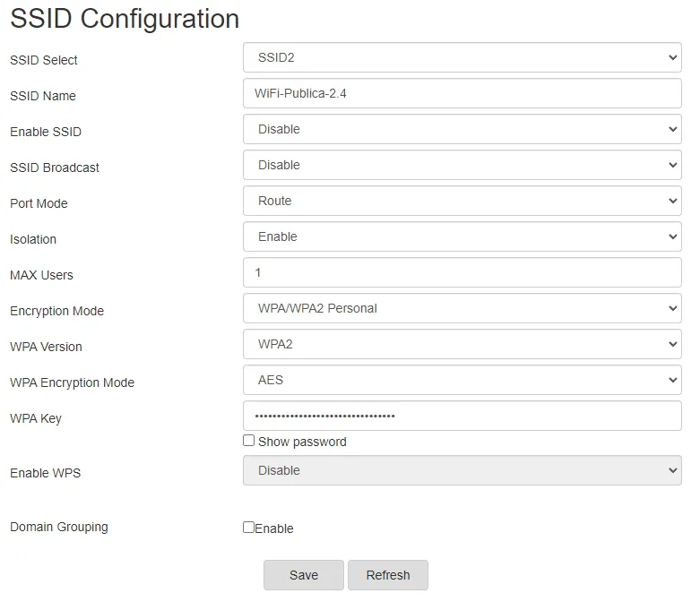Image resolution: width=700 pixels, height=610 pixels.
Task: Open the WPA Encryption Mode dropdown
Action: tap(462, 380)
